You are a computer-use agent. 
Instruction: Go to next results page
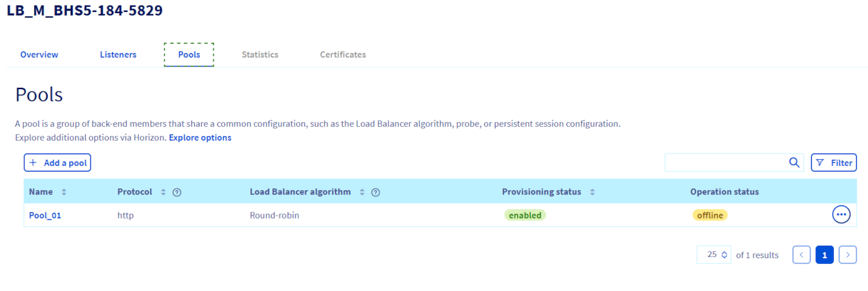coord(848,254)
